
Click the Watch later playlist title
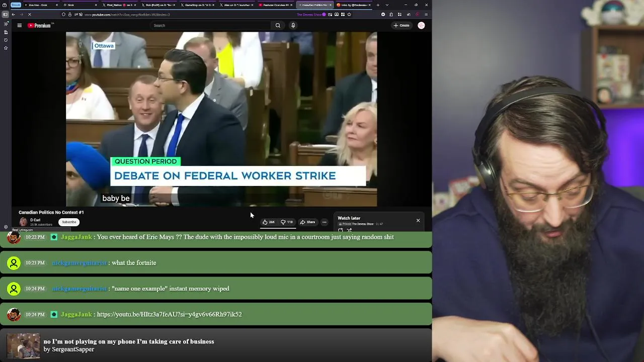pyautogui.click(x=349, y=218)
